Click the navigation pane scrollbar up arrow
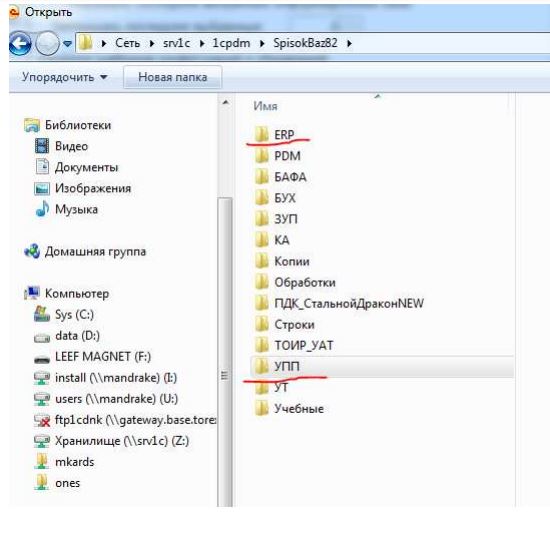The width and height of the screenshot is (550, 540). [x=226, y=102]
